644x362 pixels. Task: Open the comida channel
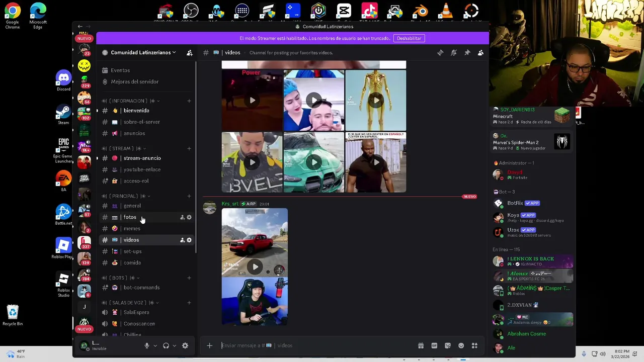(x=146, y=262)
